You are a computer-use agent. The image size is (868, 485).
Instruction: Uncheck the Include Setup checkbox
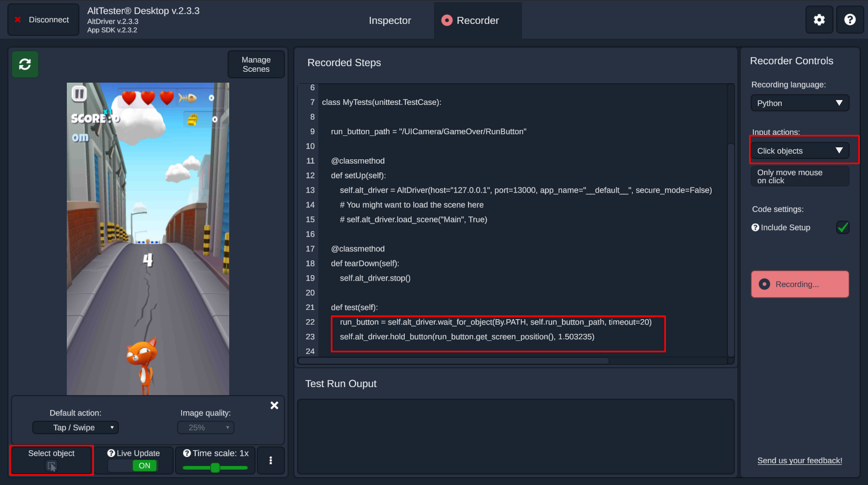(842, 227)
